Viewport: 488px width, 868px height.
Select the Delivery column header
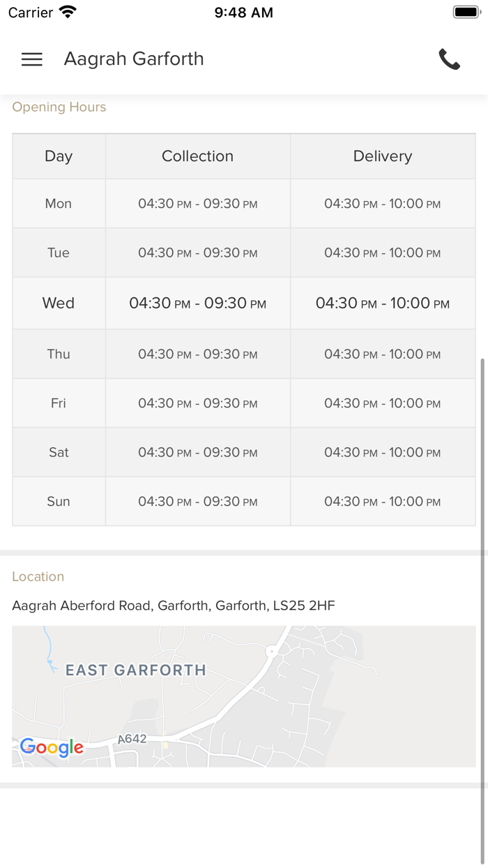pos(382,156)
